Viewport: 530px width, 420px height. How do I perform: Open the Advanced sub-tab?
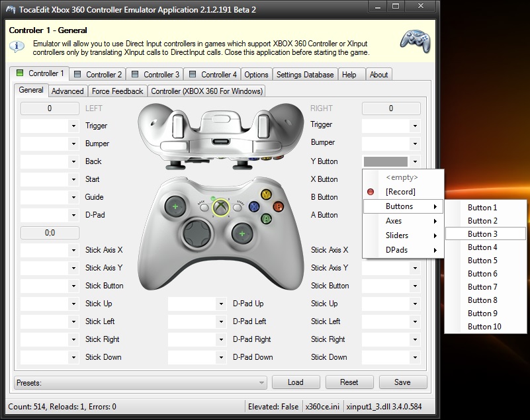click(x=67, y=91)
